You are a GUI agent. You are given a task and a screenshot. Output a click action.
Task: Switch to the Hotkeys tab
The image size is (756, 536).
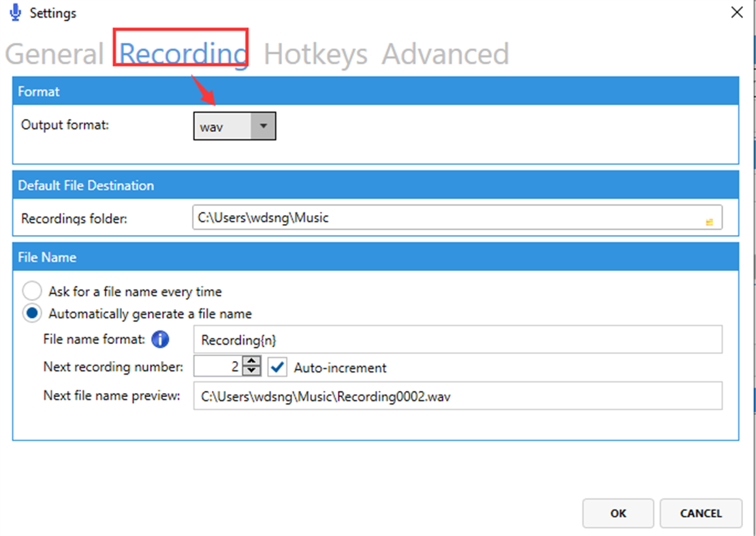[x=315, y=54]
